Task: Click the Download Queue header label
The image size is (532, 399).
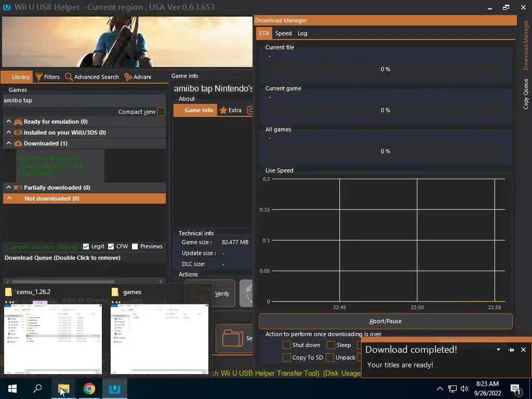Action: (62, 258)
